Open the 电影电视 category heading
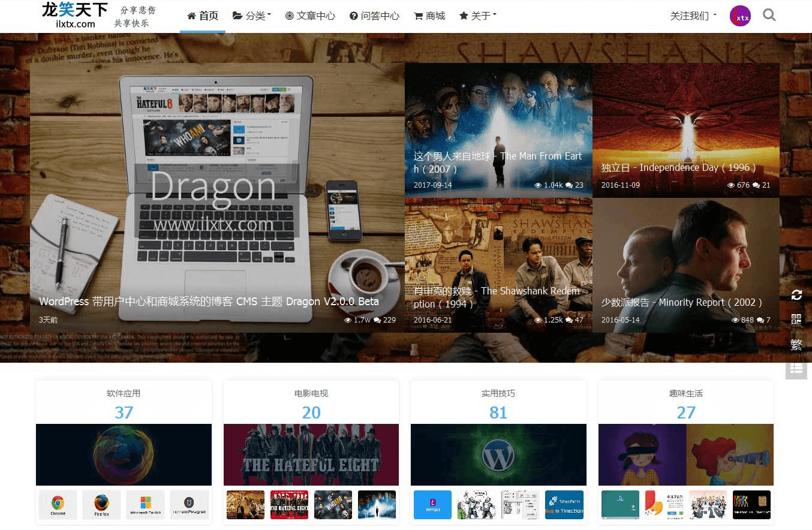 311,393
